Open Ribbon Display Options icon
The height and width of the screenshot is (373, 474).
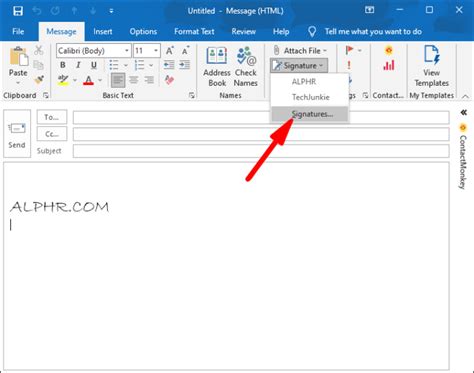tap(369, 10)
